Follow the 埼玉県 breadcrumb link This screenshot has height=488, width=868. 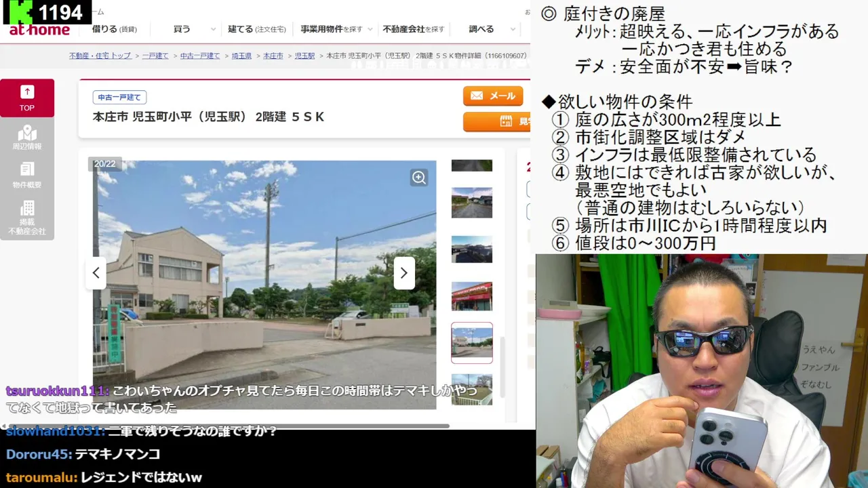[x=241, y=56]
